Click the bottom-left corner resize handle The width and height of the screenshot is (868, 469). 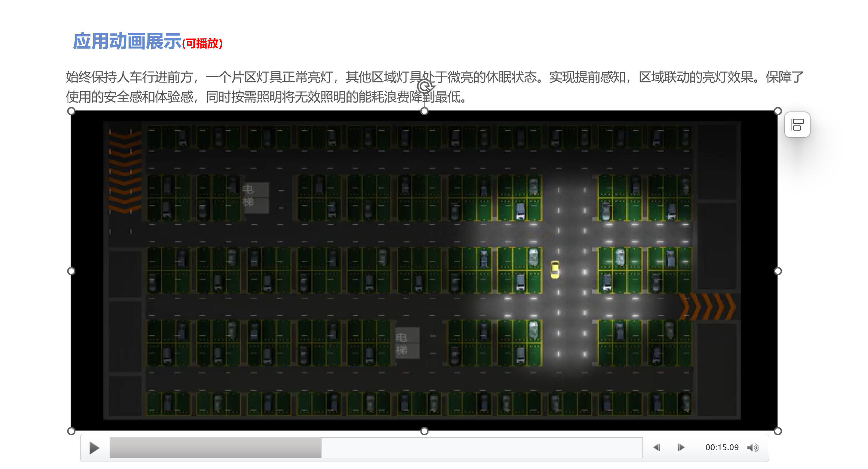click(71, 431)
